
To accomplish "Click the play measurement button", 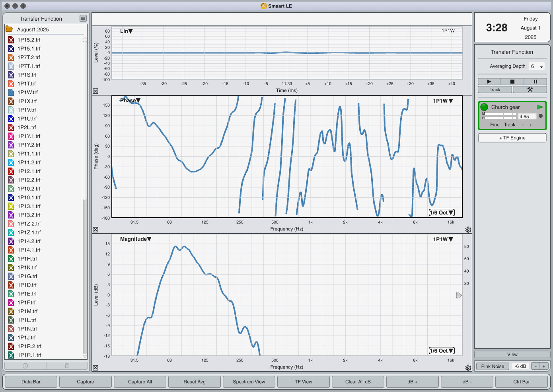I will tap(489, 82).
